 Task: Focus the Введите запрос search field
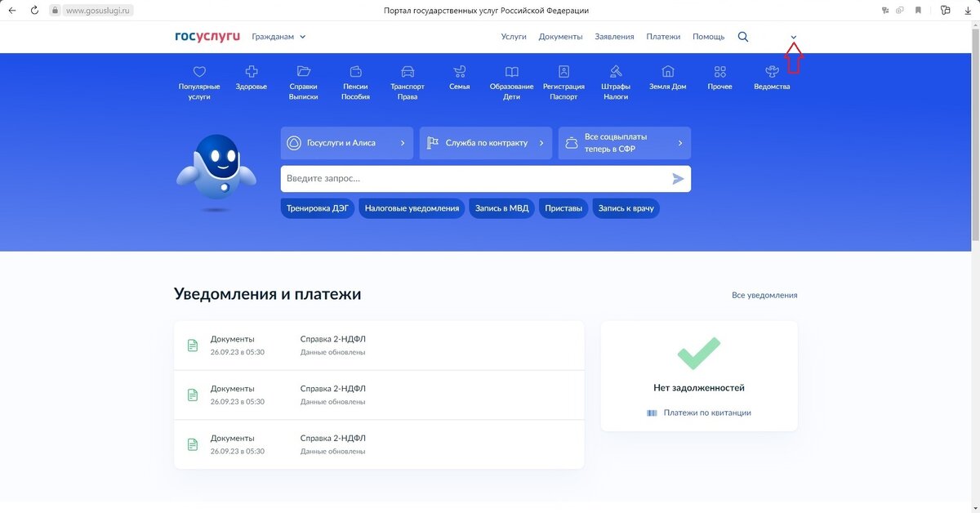click(486, 179)
